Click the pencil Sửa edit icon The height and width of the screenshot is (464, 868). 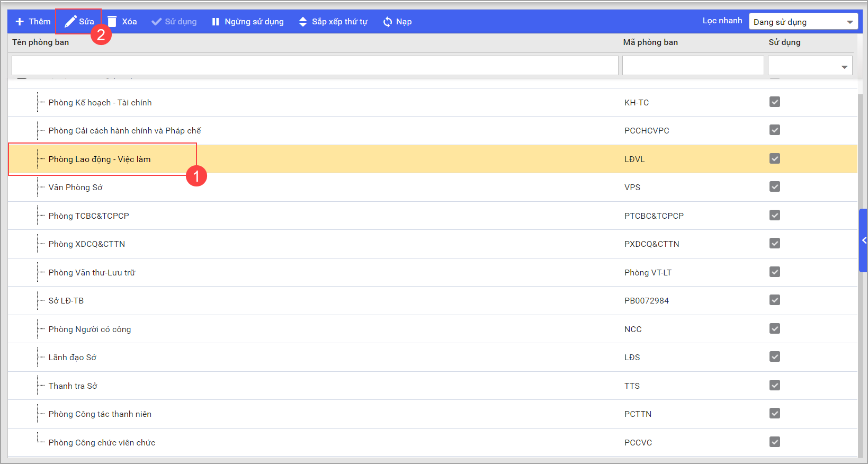[x=70, y=21]
